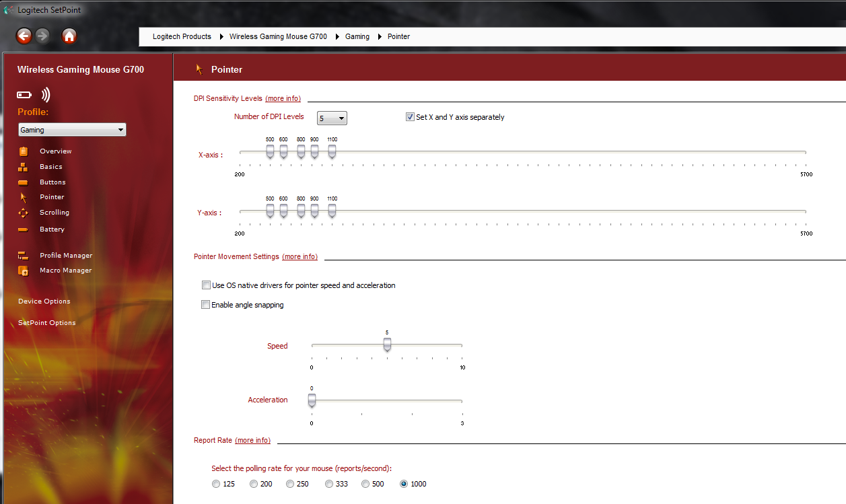Open the Macro Manager icon
This screenshot has height=504, width=846.
pos(24,271)
